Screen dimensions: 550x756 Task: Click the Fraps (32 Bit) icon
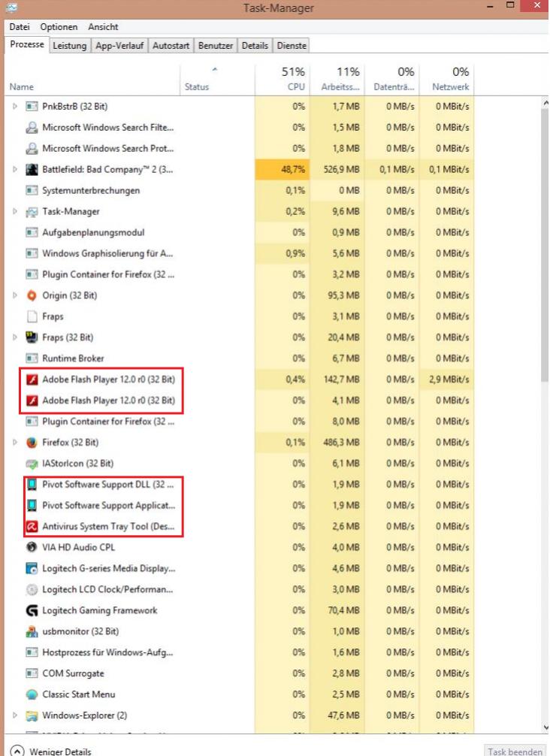[32, 337]
